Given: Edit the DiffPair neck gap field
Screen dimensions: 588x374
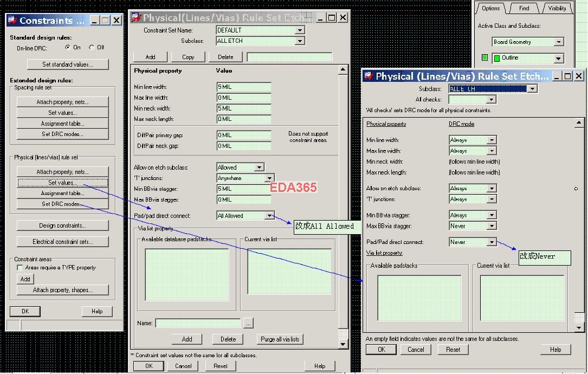Looking at the screenshot, I should (x=244, y=146).
